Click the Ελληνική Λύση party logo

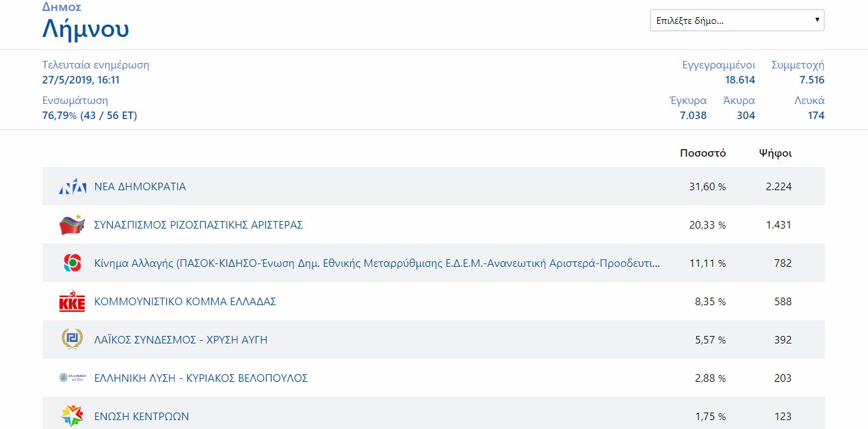pos(72,378)
